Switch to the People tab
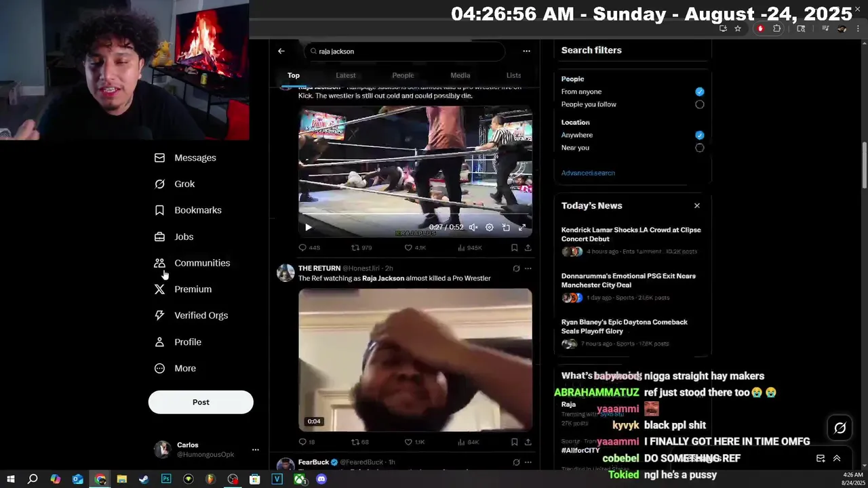Screen dimensions: 868x488 tap(403, 75)
